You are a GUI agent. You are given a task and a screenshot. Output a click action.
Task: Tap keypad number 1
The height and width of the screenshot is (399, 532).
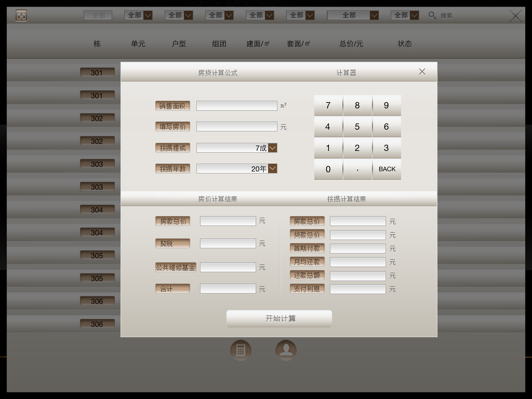(x=328, y=148)
